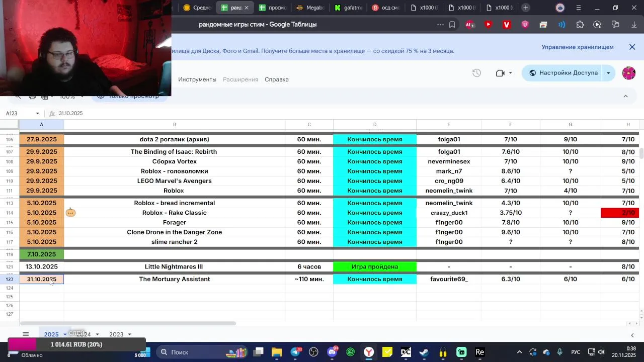Open the page options three dots
Viewport: 644px width, 362px height.
coord(440,25)
